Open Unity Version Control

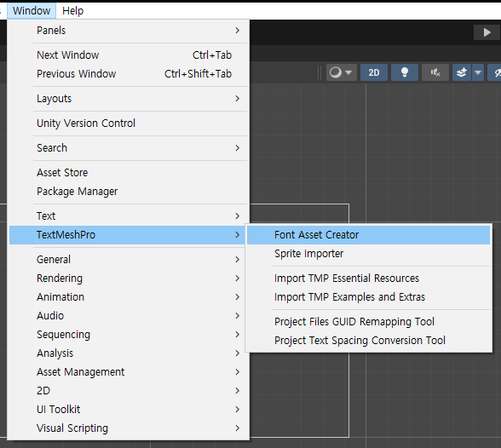[x=128, y=123]
